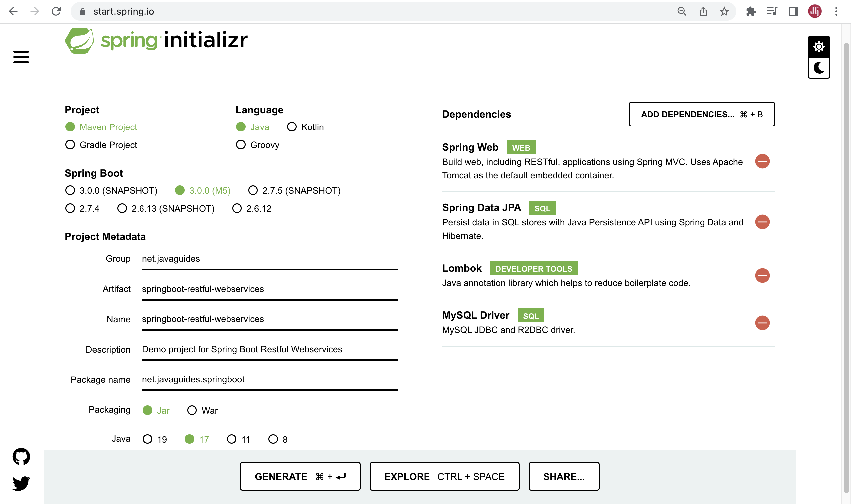Click the Project Metadata heading
This screenshot has height=504, width=851.
(x=105, y=237)
